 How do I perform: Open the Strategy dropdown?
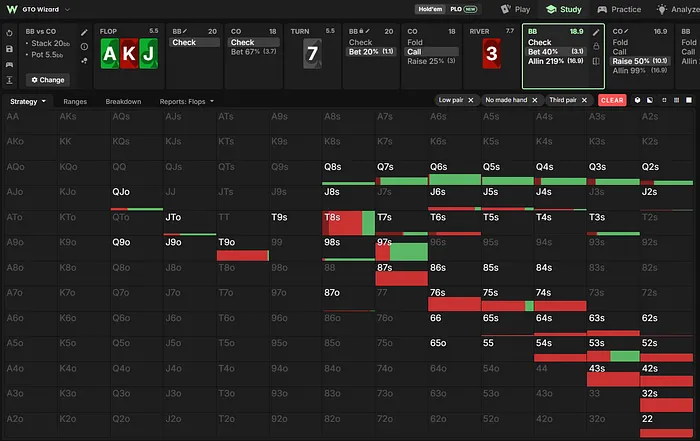(x=28, y=101)
